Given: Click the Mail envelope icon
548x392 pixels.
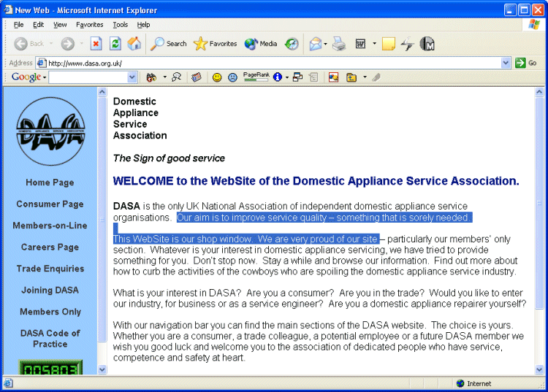Looking at the screenshot, I should pyautogui.click(x=315, y=44).
